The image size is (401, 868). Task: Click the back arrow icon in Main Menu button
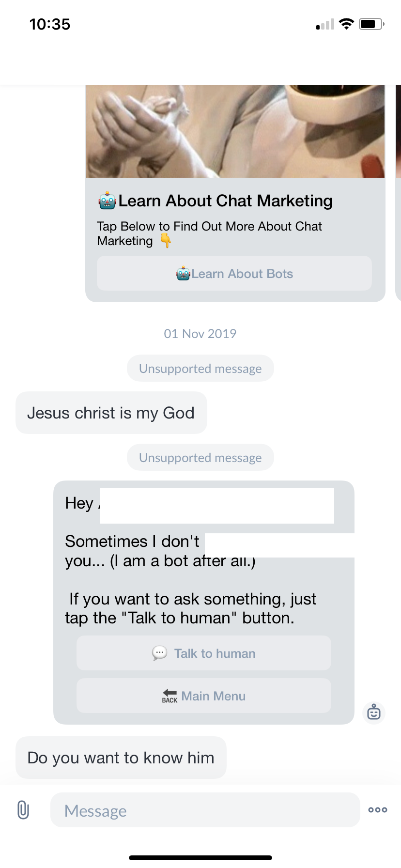click(x=169, y=695)
